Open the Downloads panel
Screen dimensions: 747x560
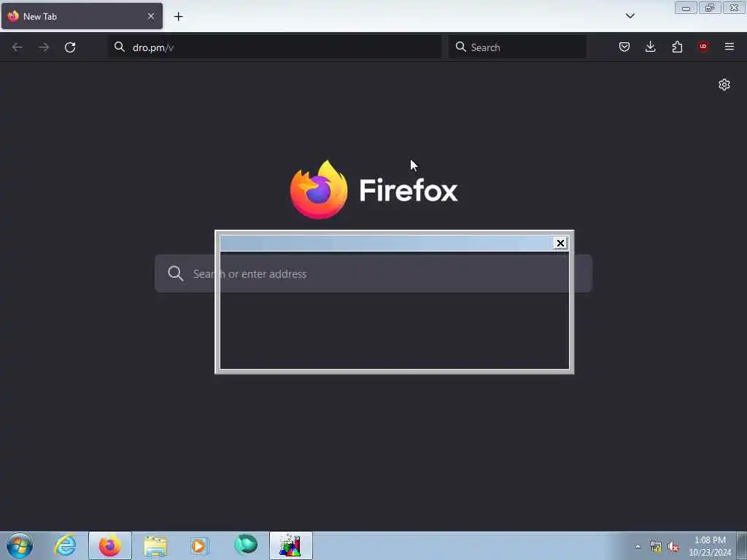click(x=650, y=47)
